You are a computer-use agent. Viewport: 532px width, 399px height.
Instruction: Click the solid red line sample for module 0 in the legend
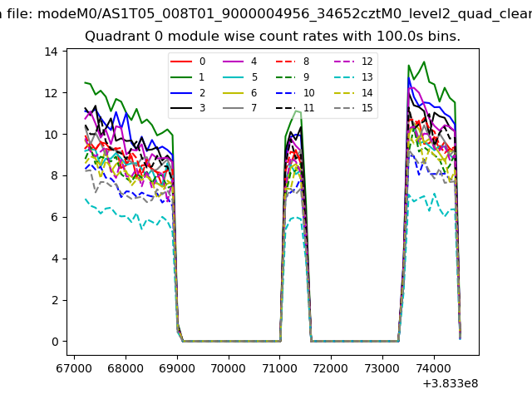click(180, 62)
